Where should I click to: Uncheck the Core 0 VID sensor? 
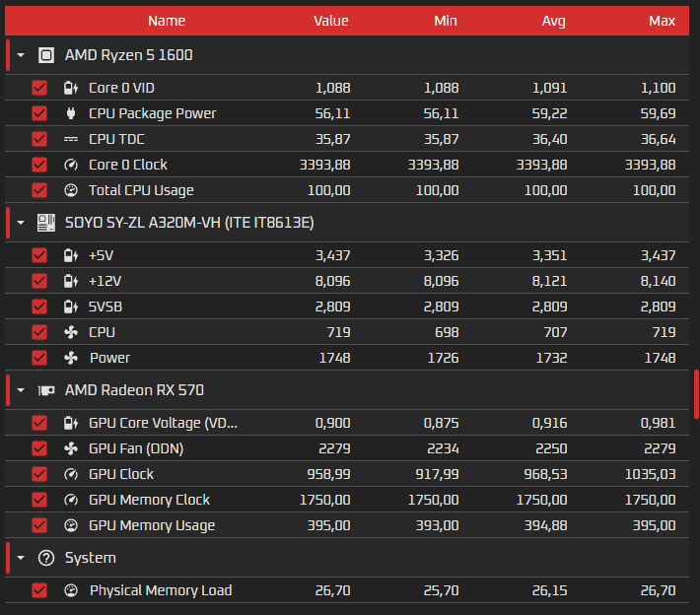pos(39,88)
